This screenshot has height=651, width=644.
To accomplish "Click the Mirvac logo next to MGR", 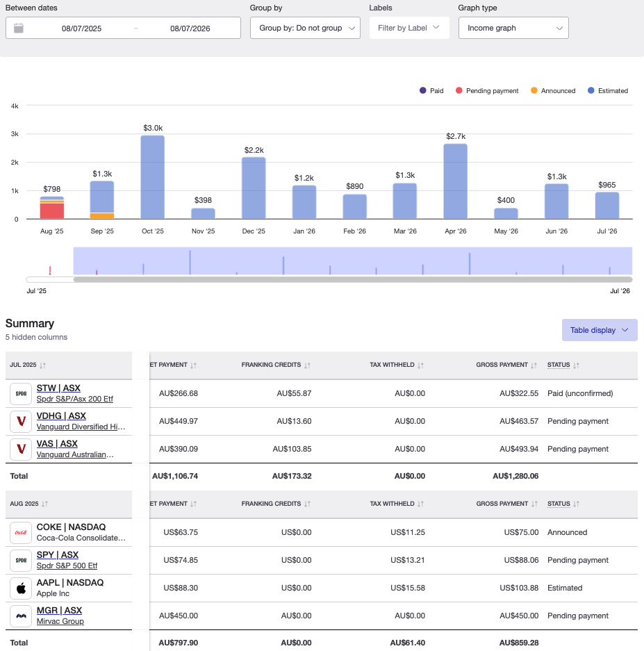I will point(21,616).
